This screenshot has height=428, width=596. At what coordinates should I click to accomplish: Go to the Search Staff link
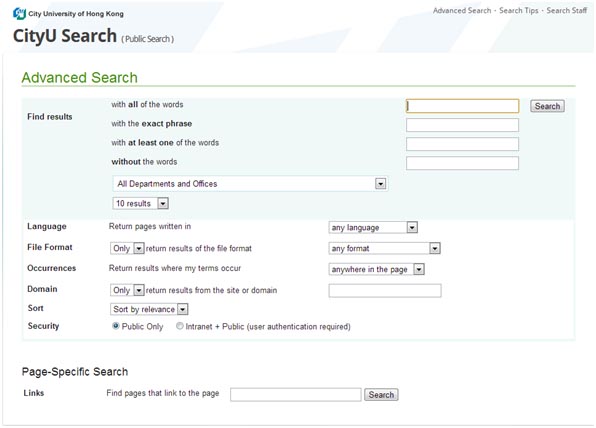click(566, 11)
